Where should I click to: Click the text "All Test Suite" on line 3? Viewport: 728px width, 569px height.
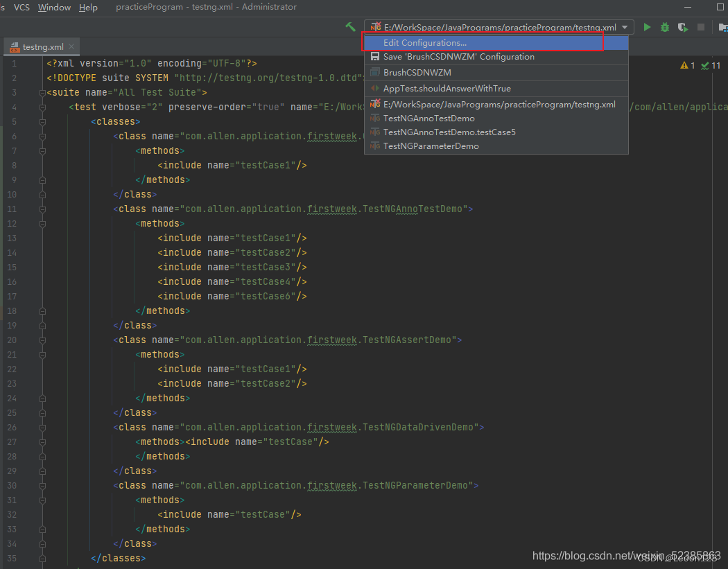point(157,92)
